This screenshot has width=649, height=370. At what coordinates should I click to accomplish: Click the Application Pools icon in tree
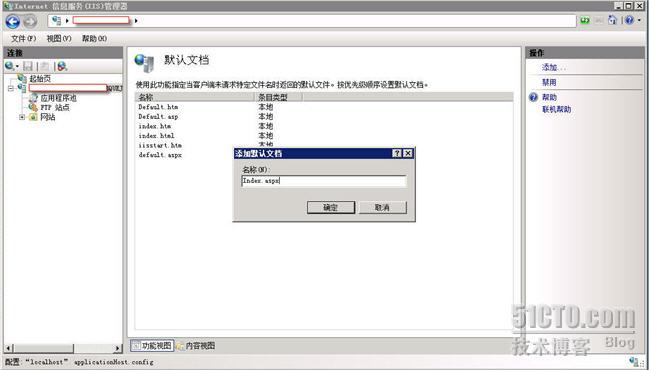(x=33, y=98)
